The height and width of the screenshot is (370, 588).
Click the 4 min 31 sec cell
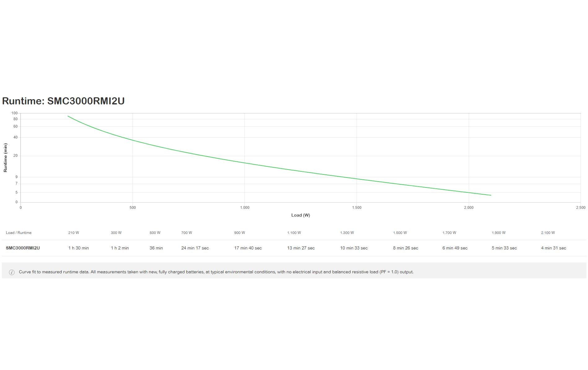tap(553, 248)
